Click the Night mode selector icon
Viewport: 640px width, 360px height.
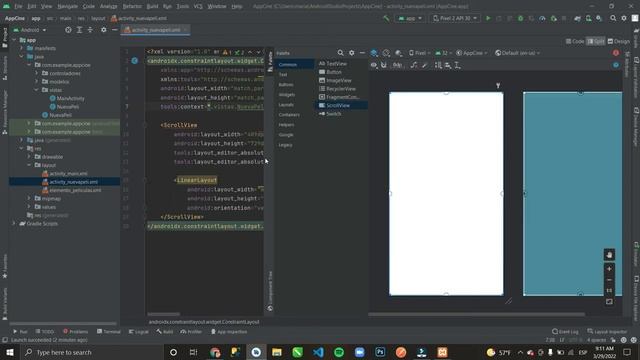tap(399, 53)
